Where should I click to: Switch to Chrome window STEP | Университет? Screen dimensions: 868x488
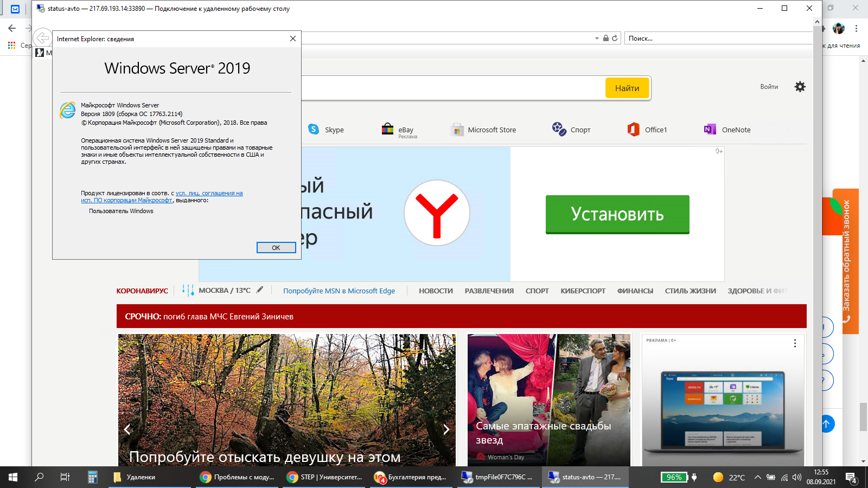tap(324, 477)
